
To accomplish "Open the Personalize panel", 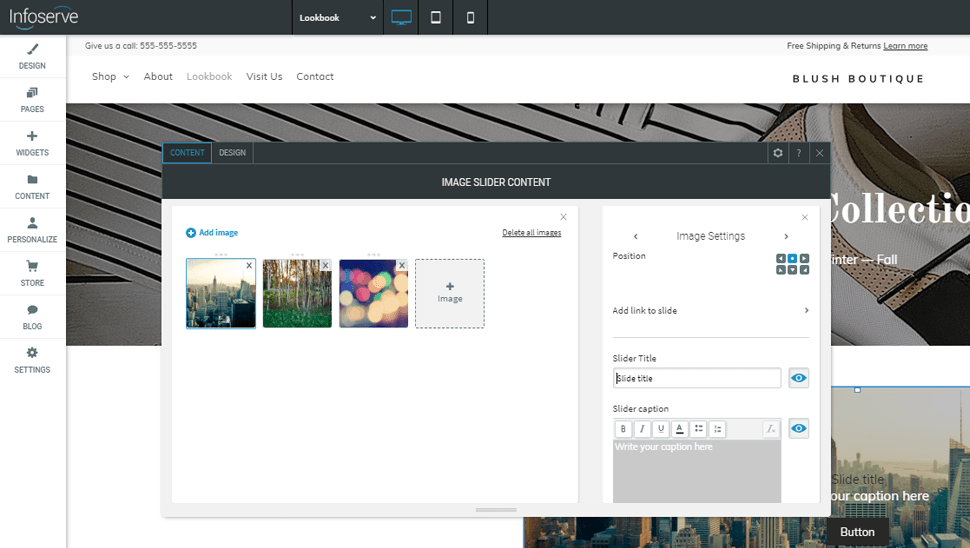I will 32,229.
